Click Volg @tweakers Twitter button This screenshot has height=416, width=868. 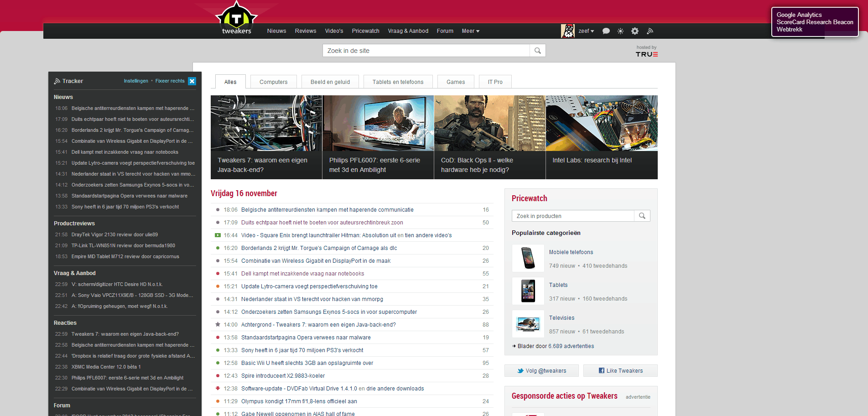541,370
